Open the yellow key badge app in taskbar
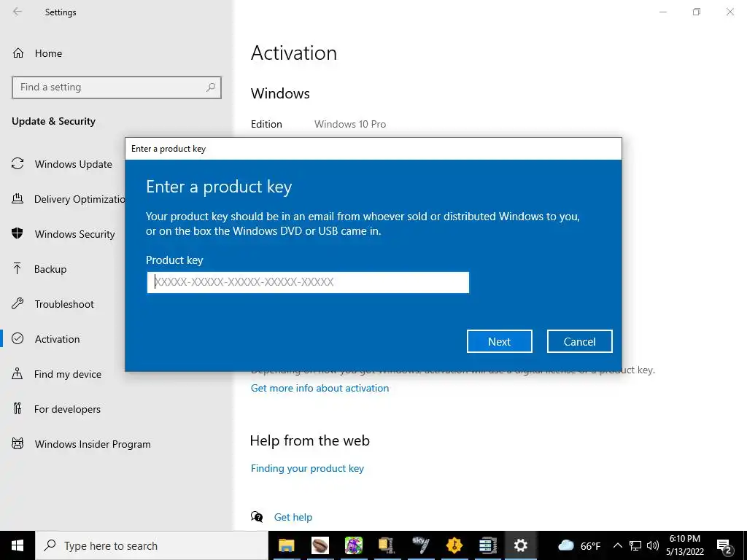The width and height of the screenshot is (747, 560). click(x=454, y=545)
